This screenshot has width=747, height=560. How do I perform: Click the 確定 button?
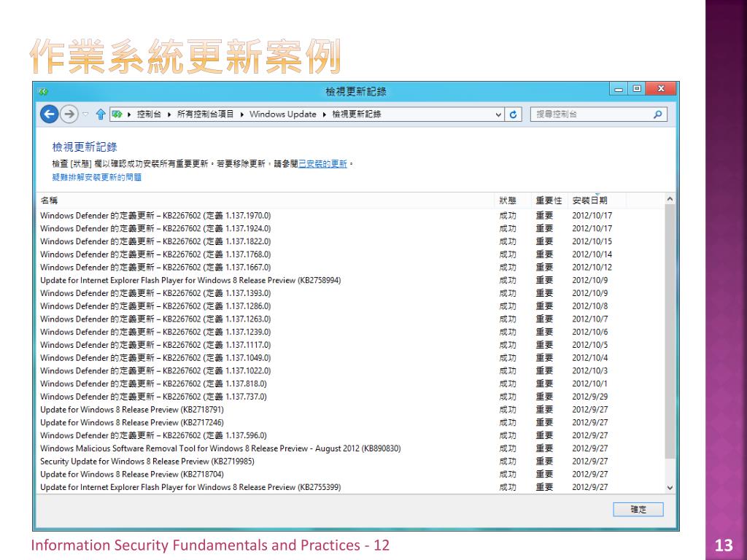tap(638, 510)
